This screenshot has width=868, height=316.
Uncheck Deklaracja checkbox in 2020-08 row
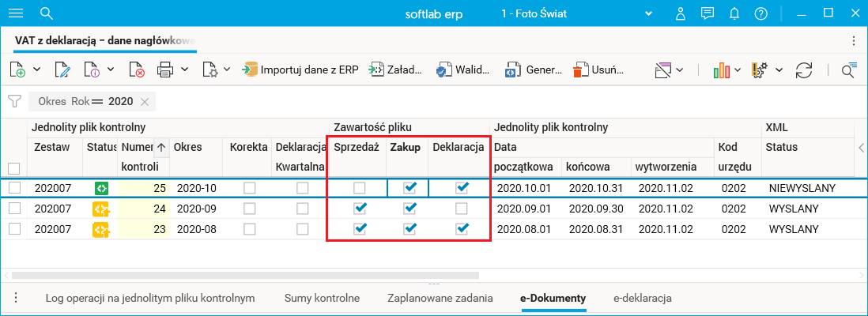click(x=462, y=229)
